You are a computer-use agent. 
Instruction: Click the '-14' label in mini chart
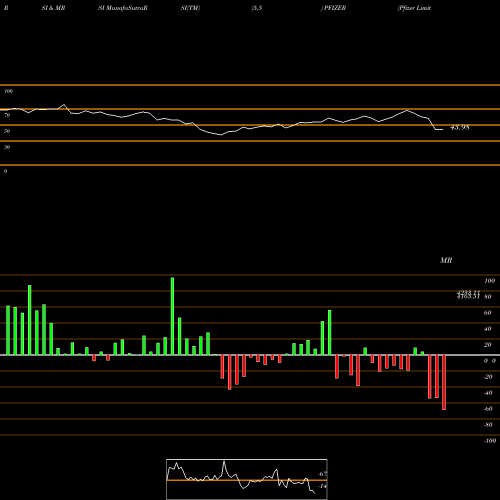point(322,486)
